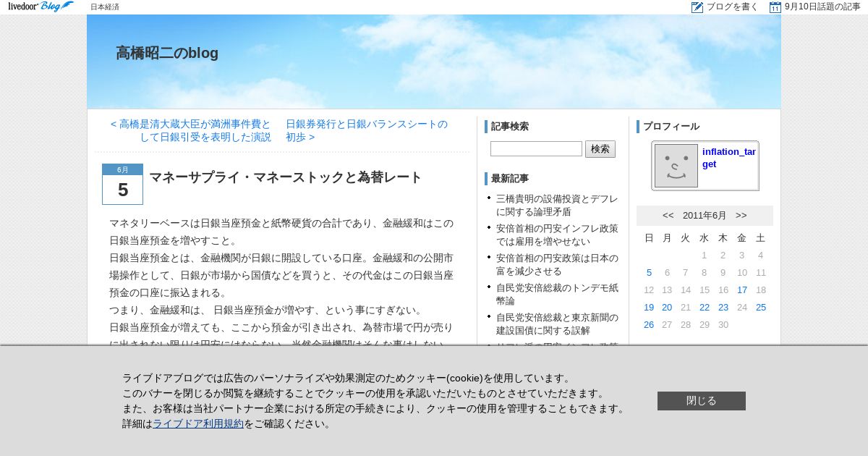Click the 2011年6月 calendar month label
868x456 pixels.
705,216
